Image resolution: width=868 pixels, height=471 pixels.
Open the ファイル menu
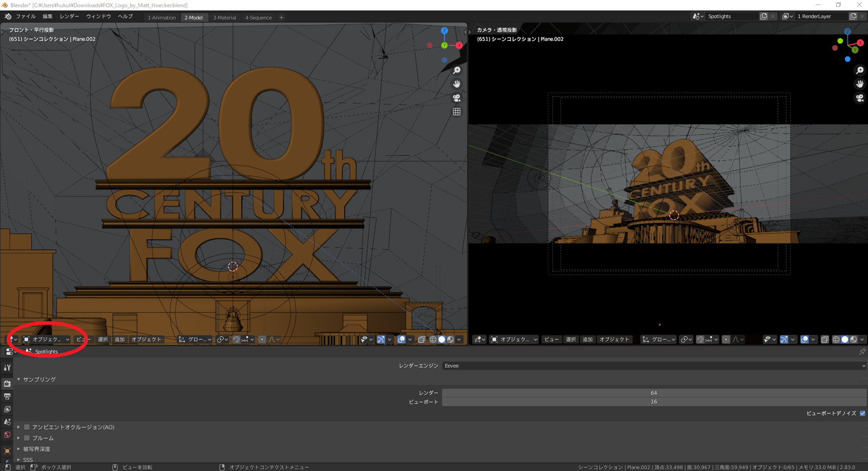(26, 16)
